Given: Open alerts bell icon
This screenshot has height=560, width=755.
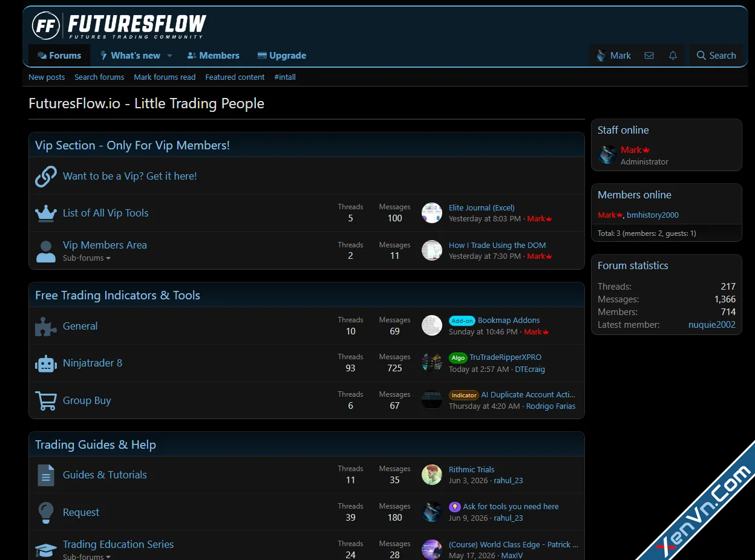Looking at the screenshot, I should [x=673, y=55].
